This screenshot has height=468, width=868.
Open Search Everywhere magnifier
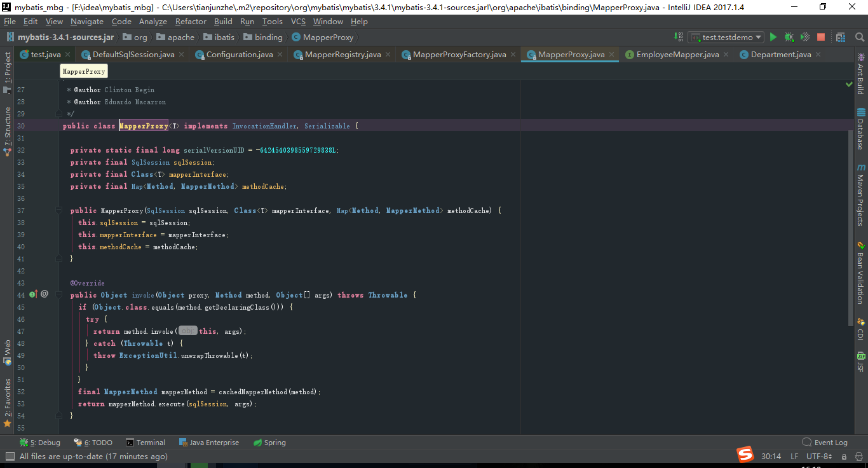[x=860, y=37]
